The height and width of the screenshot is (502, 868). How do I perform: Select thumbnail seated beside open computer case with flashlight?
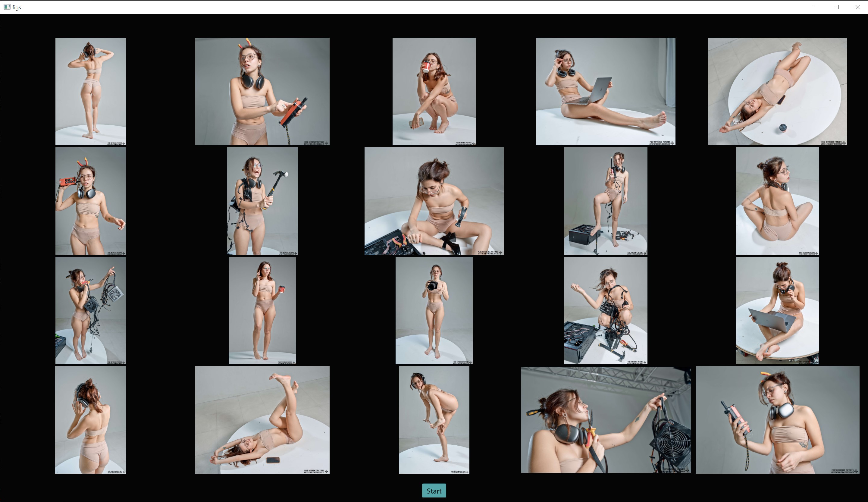434,201
